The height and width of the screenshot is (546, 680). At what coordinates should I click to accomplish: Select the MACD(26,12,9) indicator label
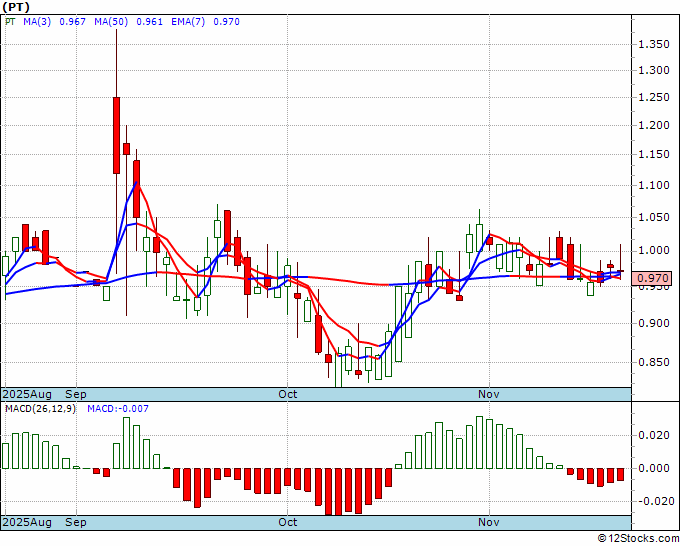[x=40, y=409]
